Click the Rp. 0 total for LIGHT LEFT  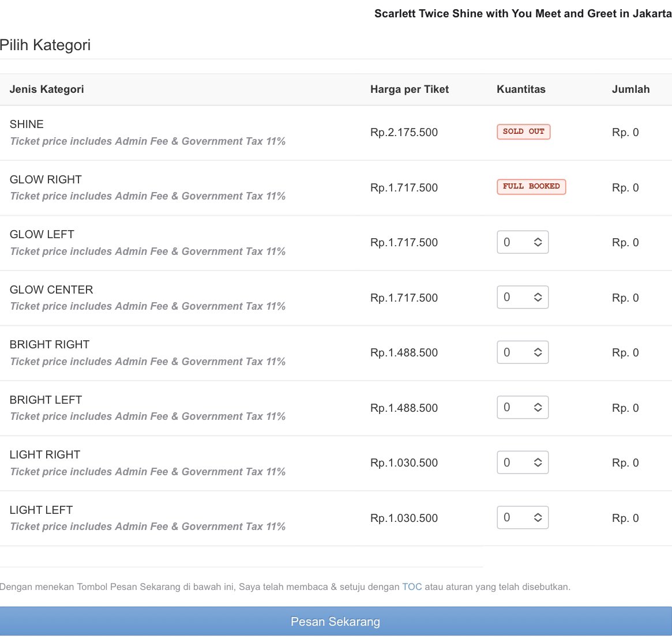625,518
